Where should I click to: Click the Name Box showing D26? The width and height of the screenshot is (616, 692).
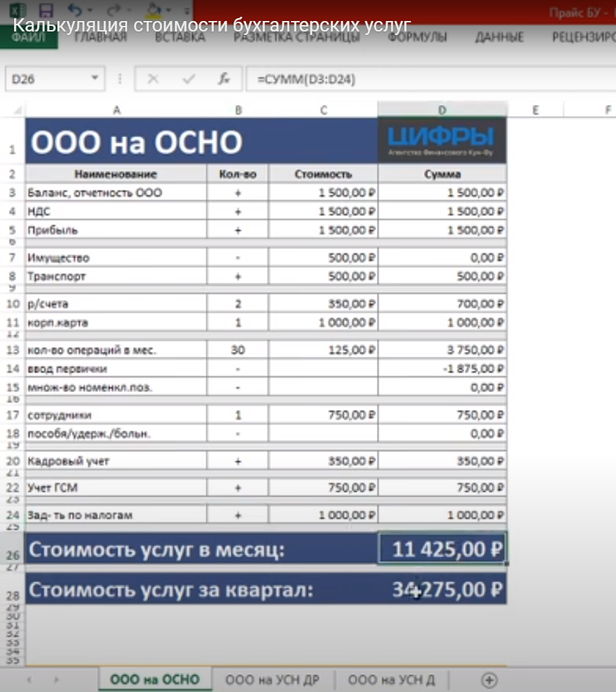tap(48, 79)
